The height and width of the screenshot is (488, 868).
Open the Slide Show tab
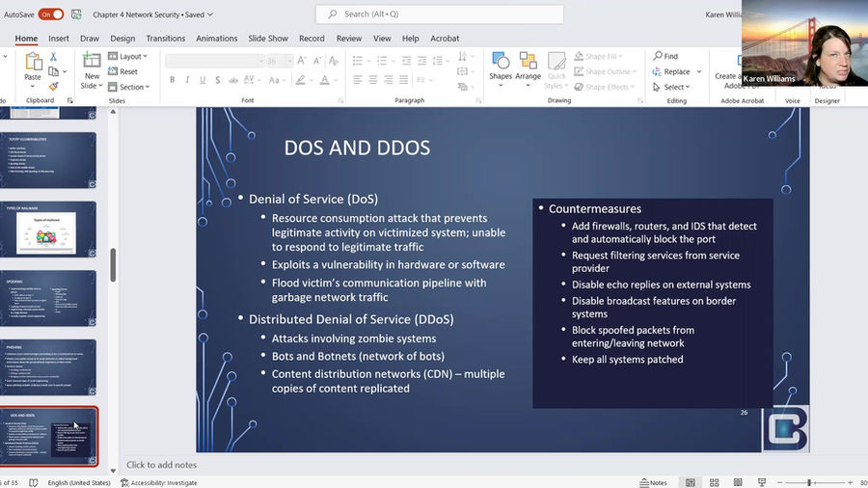268,39
